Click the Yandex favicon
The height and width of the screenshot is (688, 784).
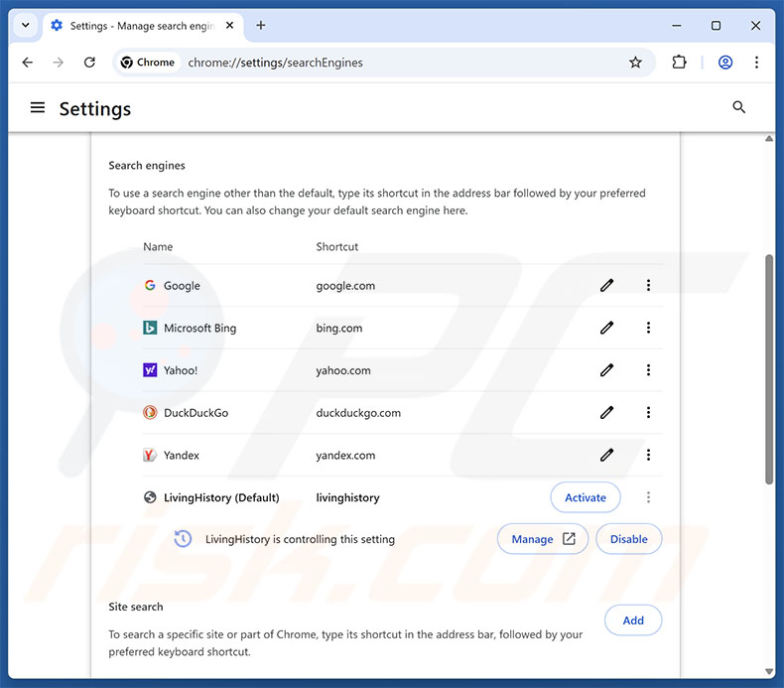150,455
